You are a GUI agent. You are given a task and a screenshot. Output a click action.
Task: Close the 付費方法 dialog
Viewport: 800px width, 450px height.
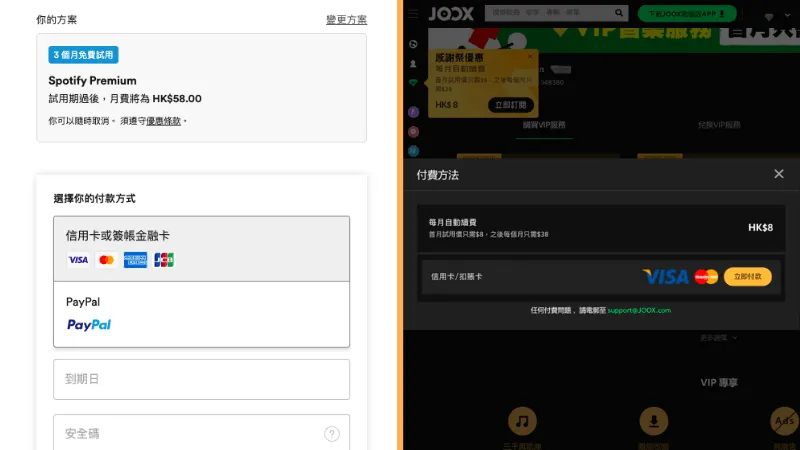779,174
